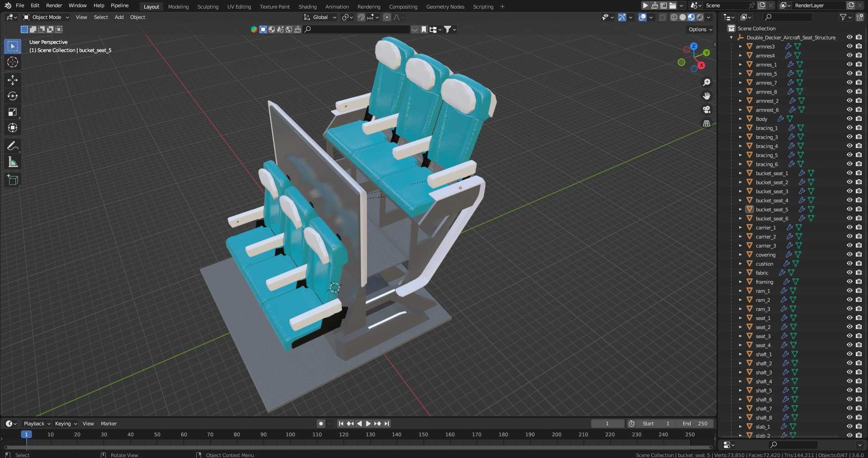The height and width of the screenshot is (458, 868).
Task: Open the Add menu in viewport
Action: pos(119,17)
